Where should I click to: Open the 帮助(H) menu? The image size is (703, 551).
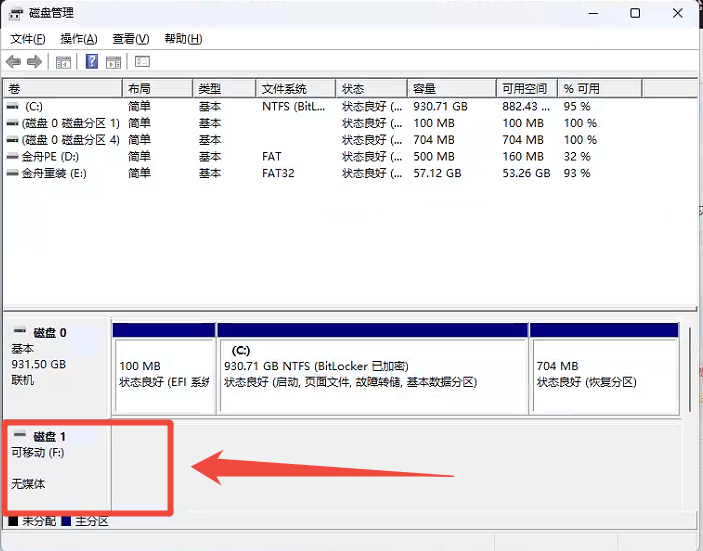(183, 39)
